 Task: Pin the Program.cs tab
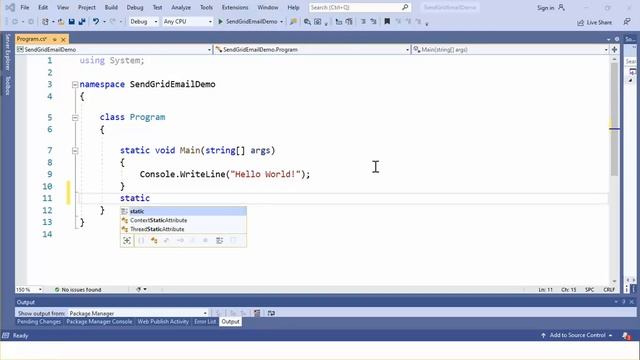tap(54, 39)
